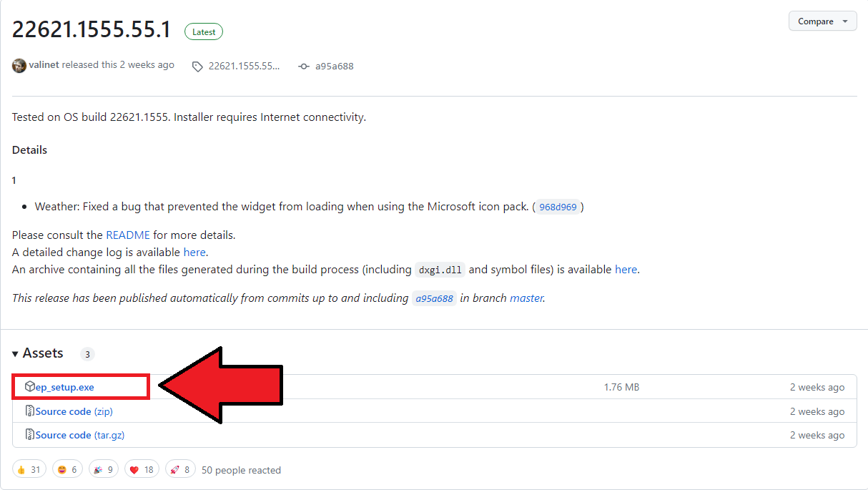The width and height of the screenshot is (868, 490).
Task: Open commit a95a688 in italic note
Action: pos(434,298)
